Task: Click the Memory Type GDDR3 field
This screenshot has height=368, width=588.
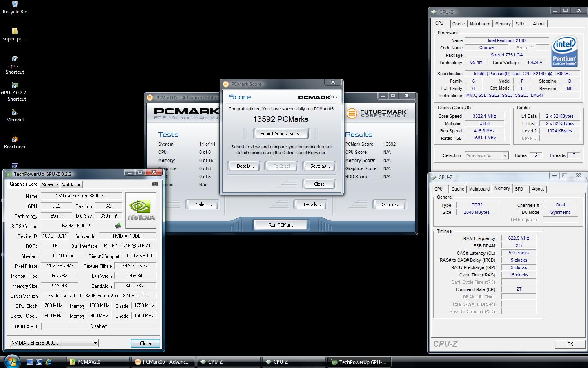Action: pos(60,276)
